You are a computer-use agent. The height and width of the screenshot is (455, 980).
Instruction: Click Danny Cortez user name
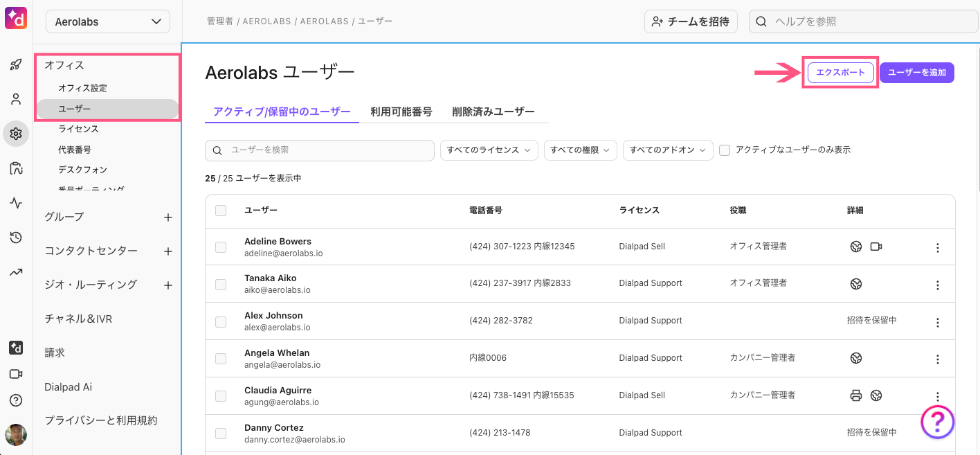(x=273, y=428)
